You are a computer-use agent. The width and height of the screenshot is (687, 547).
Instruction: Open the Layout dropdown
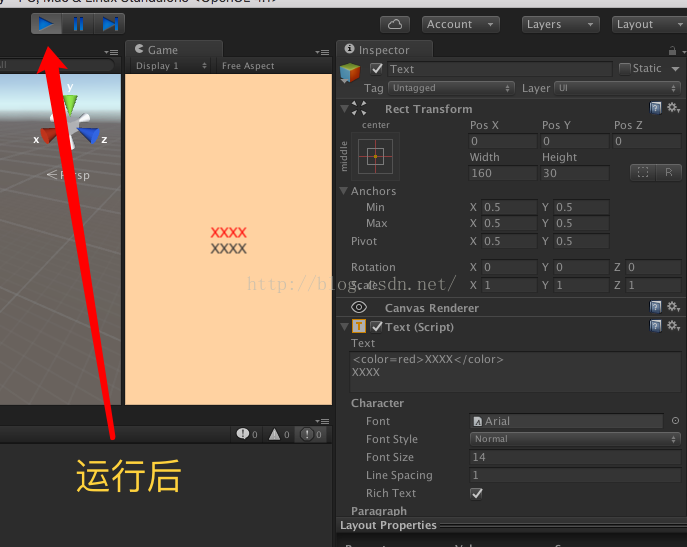[649, 24]
